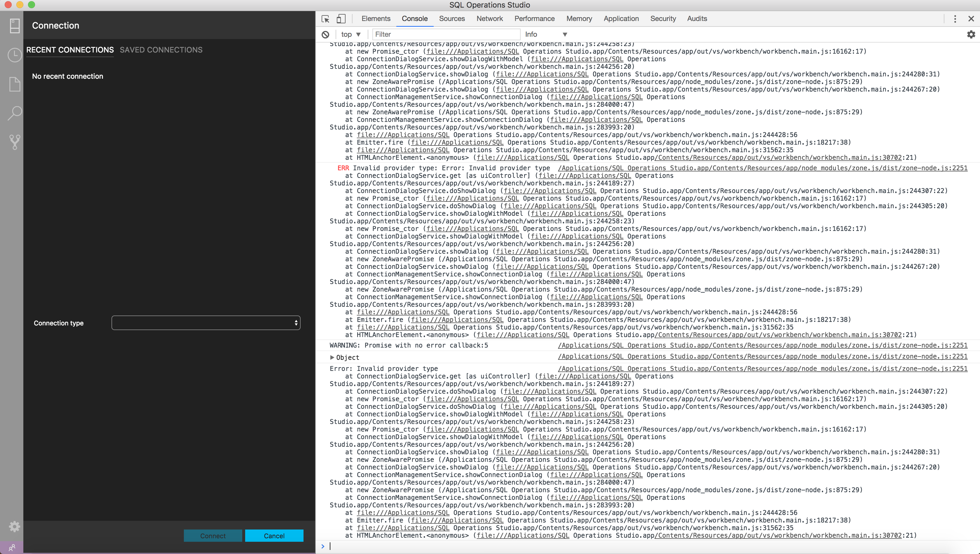Click the 'No recent connection' text
The height and width of the screenshot is (554, 980).
pos(67,76)
